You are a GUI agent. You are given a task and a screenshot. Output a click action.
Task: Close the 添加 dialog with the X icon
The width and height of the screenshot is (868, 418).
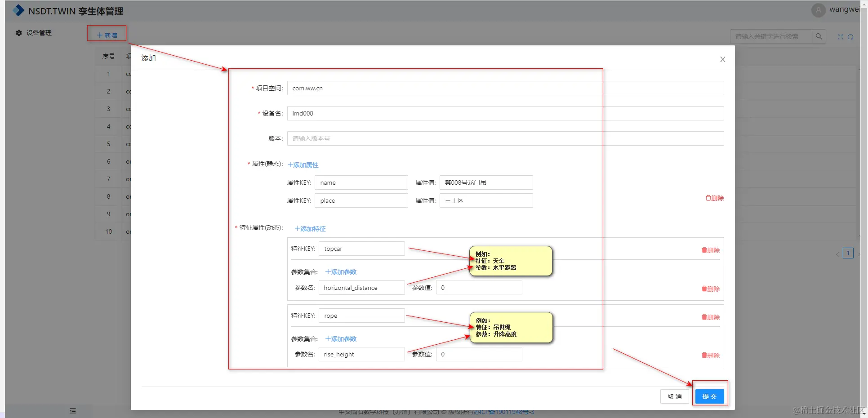pyautogui.click(x=723, y=59)
